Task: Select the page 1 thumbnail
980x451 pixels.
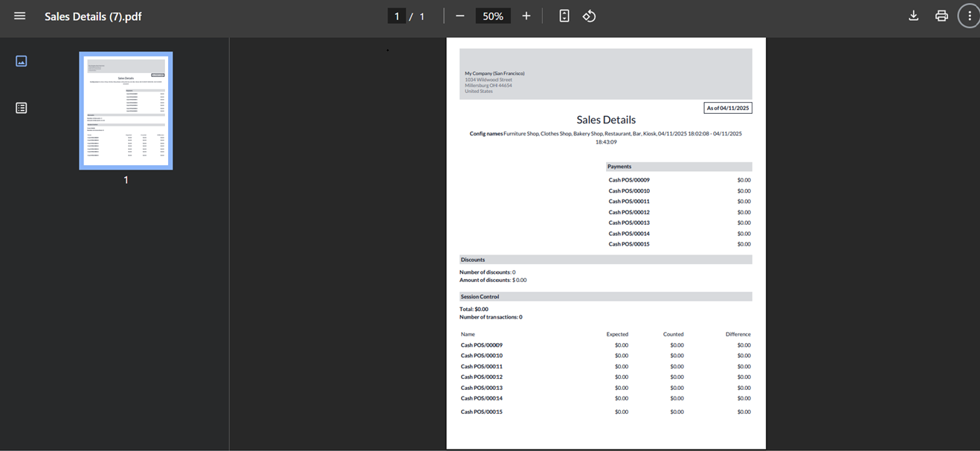Action: (126, 110)
